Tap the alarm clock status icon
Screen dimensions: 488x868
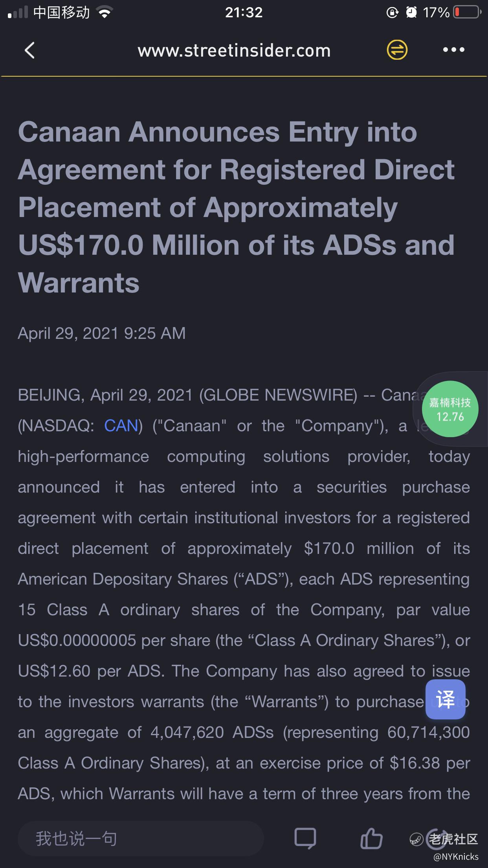(411, 13)
